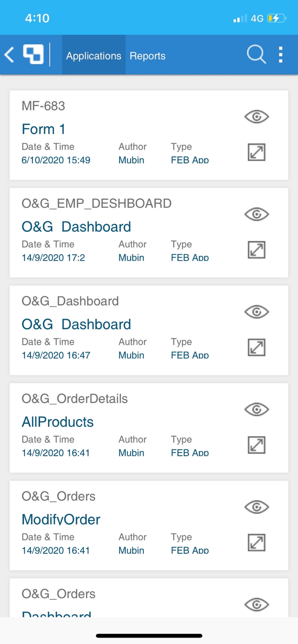Toggle the eye icon on the bottom O&G_Orders card
Screen dimensions: 298x644
click(x=256, y=605)
